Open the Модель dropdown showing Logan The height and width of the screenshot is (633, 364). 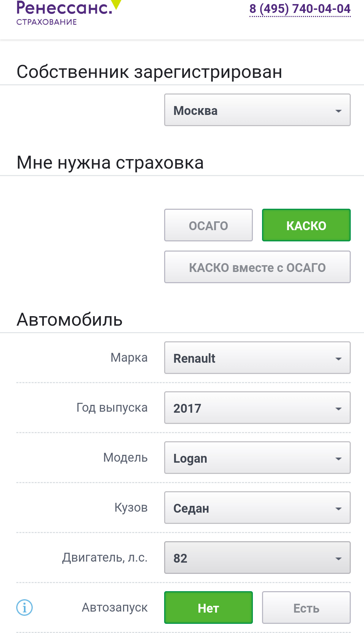pyautogui.click(x=257, y=458)
